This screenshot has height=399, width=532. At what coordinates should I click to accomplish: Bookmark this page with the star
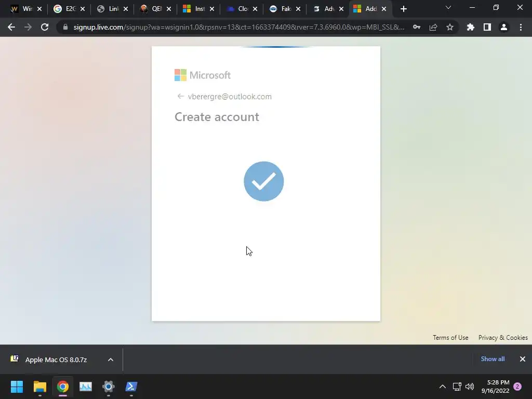[450, 27]
